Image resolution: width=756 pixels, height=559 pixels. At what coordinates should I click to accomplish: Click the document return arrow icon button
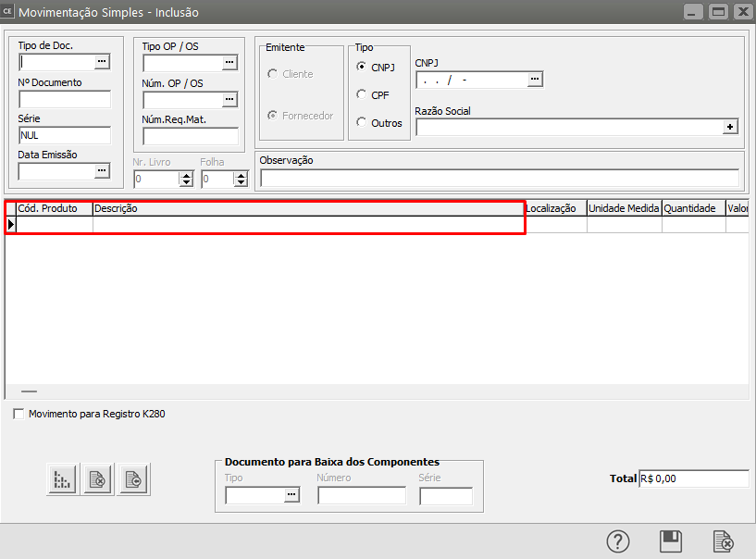(x=133, y=478)
